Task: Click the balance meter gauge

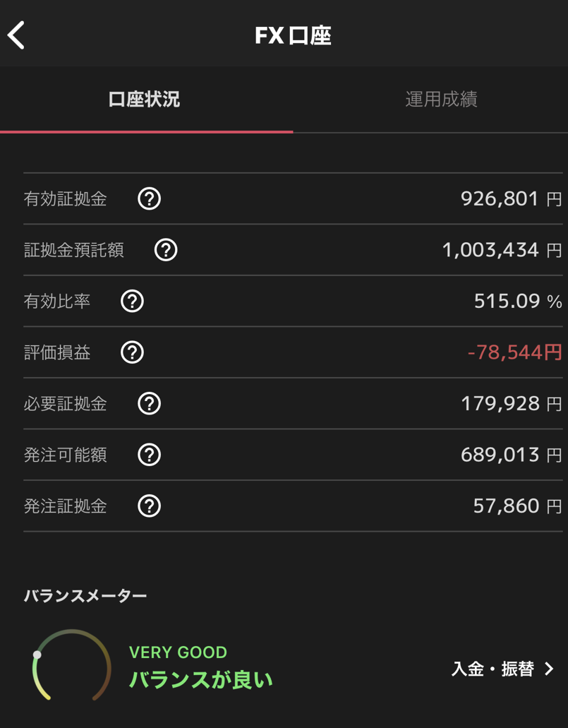Action: pos(71,666)
